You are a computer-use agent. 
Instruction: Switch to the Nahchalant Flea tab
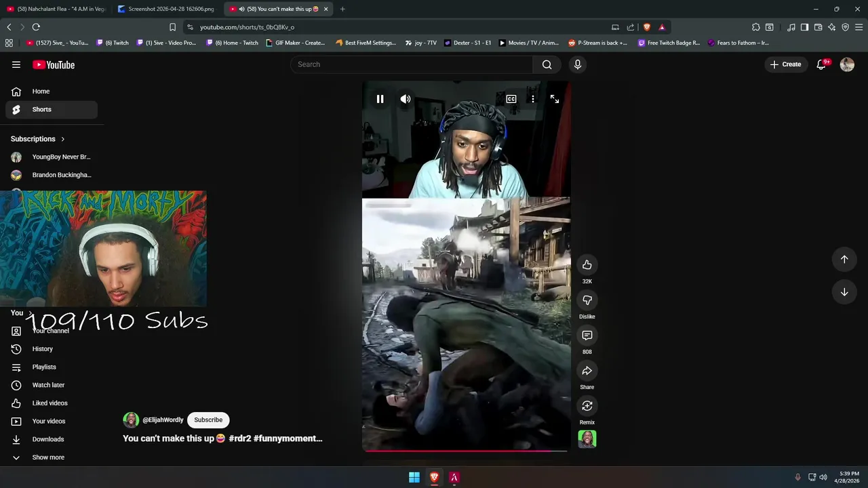coord(56,9)
